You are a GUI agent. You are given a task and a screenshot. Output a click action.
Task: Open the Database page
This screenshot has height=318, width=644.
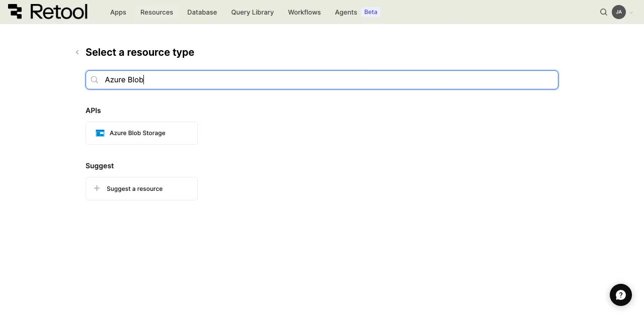click(202, 12)
